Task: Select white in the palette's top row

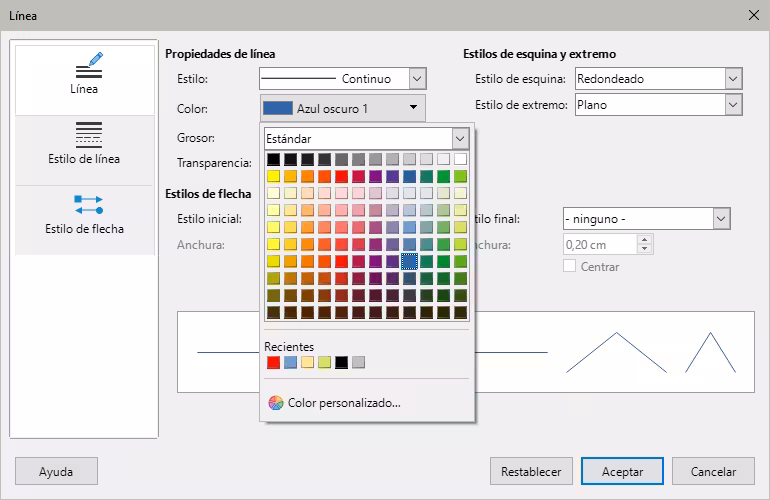Action: pyautogui.click(x=460, y=159)
